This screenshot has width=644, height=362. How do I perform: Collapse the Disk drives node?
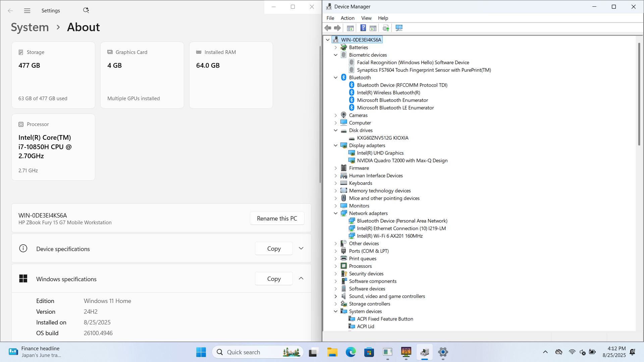(x=336, y=130)
